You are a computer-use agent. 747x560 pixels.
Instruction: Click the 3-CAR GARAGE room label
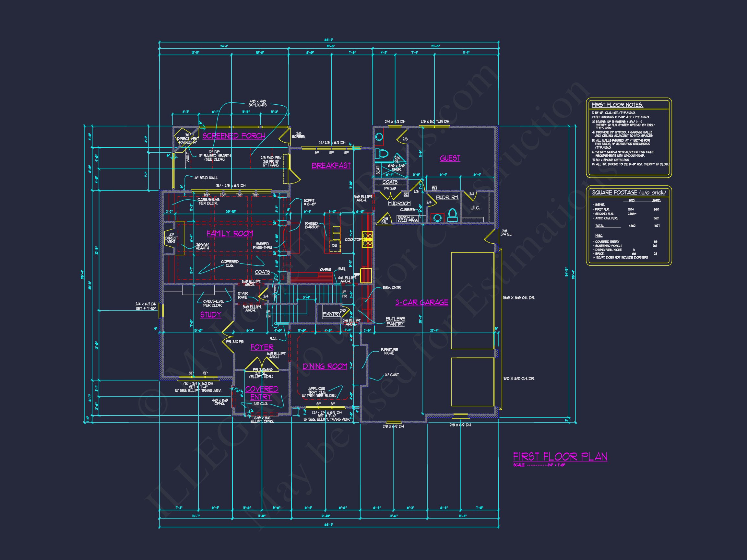pyautogui.click(x=422, y=302)
